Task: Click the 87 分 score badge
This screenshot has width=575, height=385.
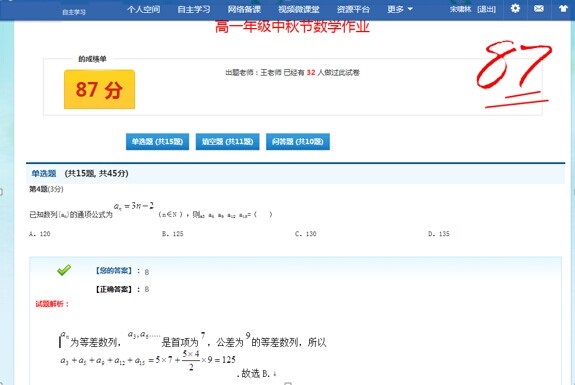Action: point(99,89)
